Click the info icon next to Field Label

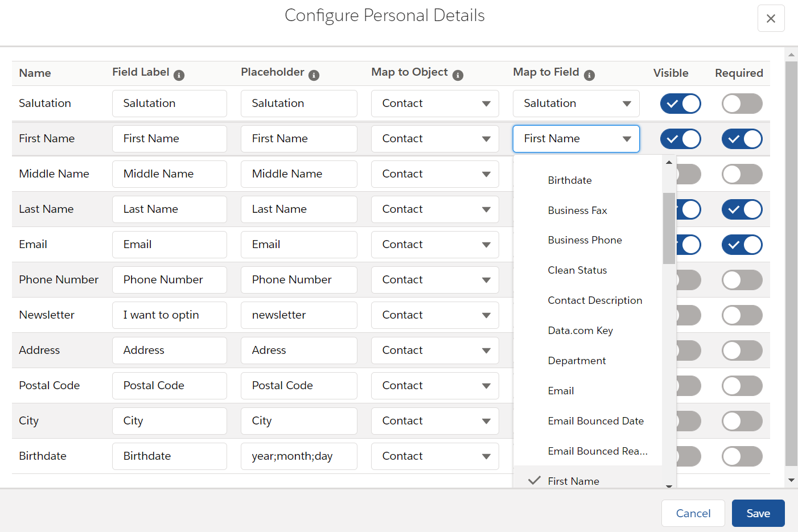(180, 75)
